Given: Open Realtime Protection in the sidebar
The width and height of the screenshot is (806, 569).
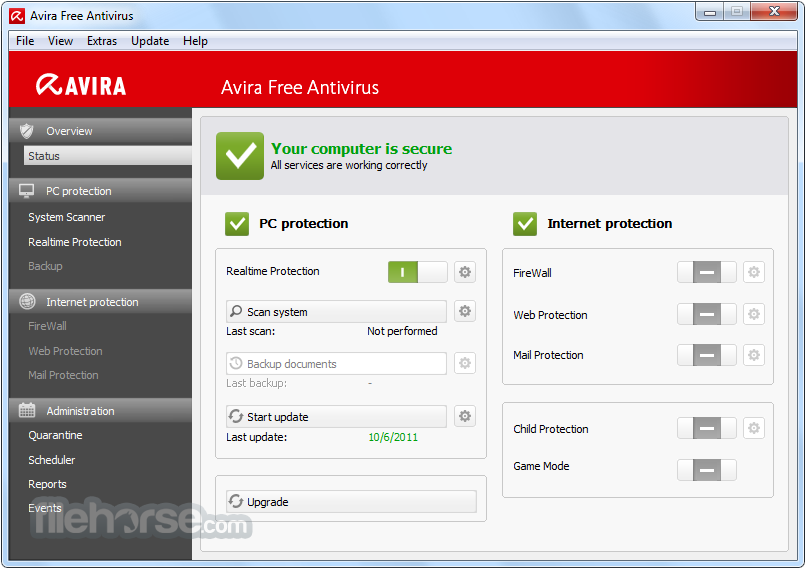Looking at the screenshot, I should tap(75, 242).
